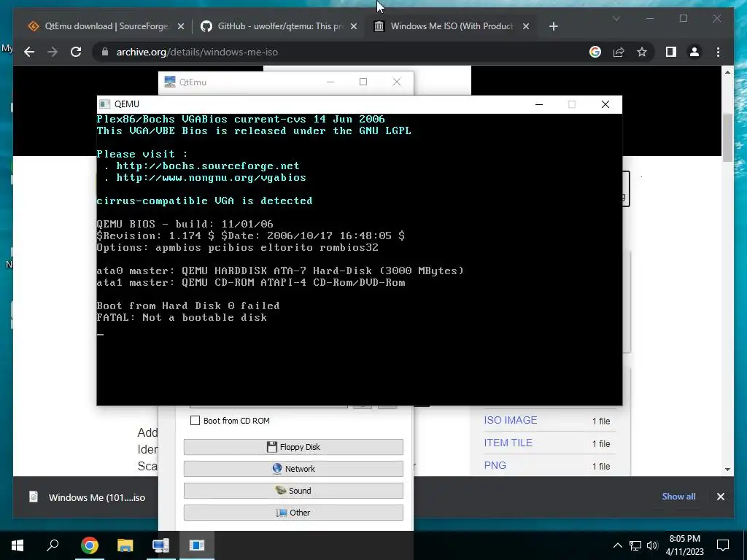Image resolution: width=747 pixels, height=560 pixels.
Task: Open ISO IMAGE download link
Action: (x=510, y=420)
